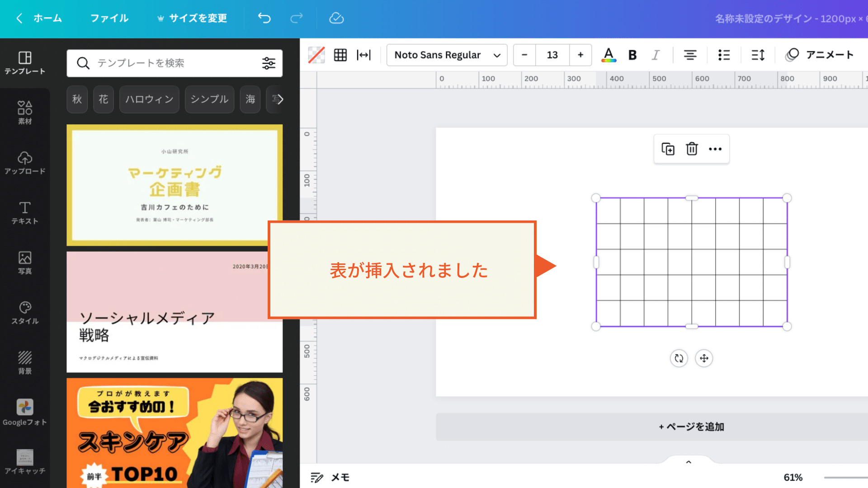Screen dimensions: 868x488
Task: Open the アップロード panel
Action: (25, 163)
